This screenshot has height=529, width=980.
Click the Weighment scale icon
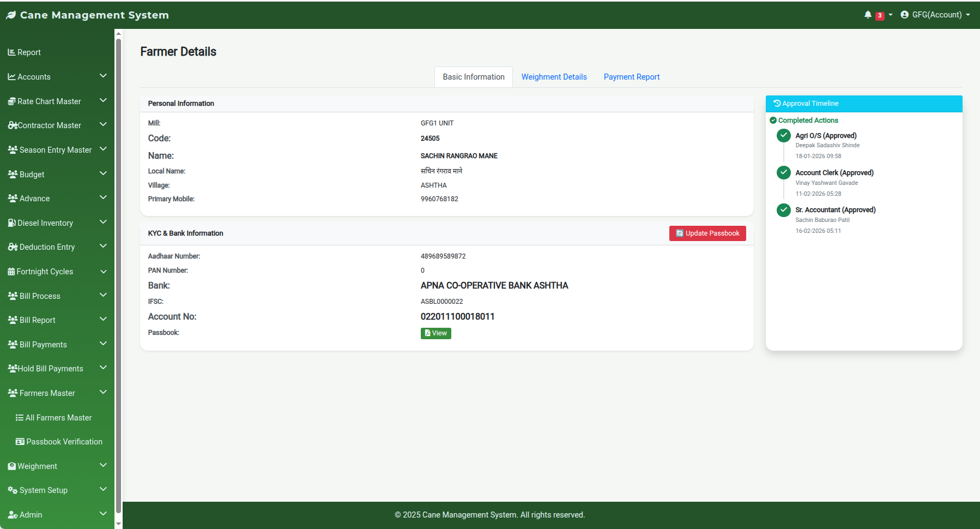click(x=11, y=466)
